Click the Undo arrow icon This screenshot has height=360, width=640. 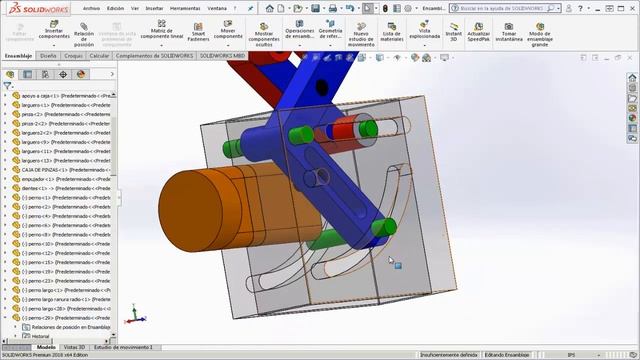(x=350, y=8)
